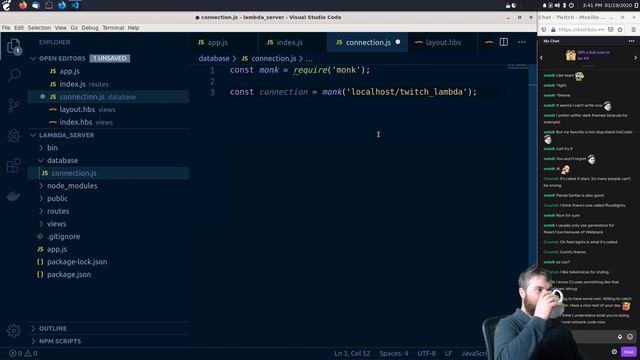640x360 pixels.
Task: Open the Terminal menu
Action: (113, 28)
